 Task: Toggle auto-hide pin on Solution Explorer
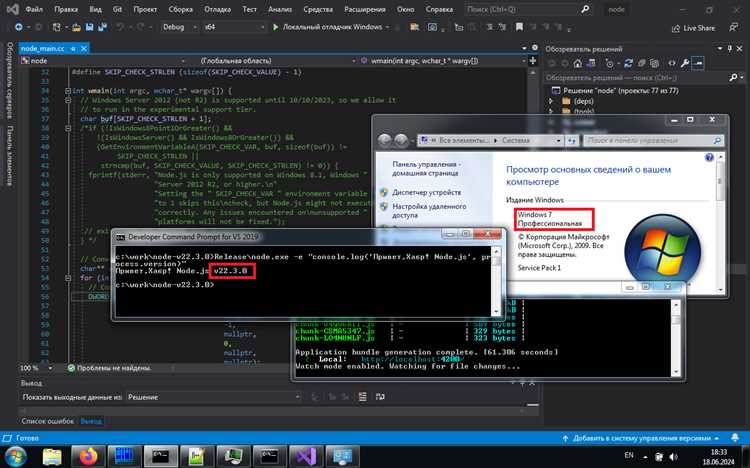point(730,49)
